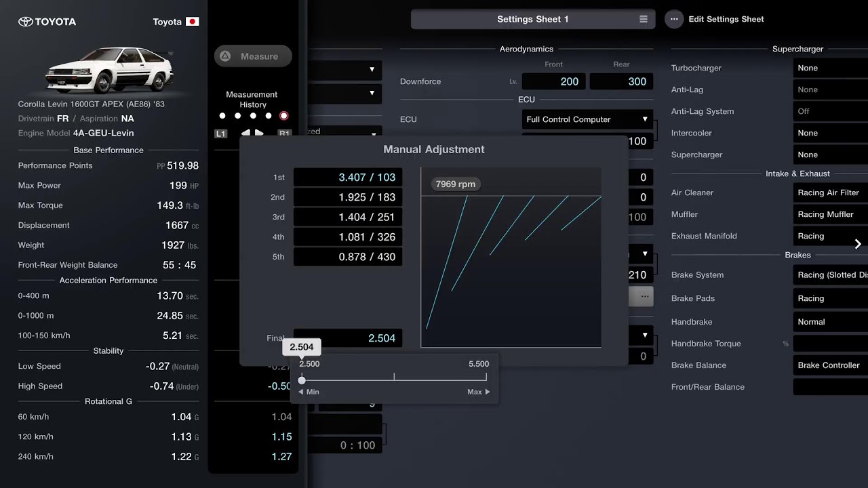
Task: Open the Intercooler None selector
Action: coord(831,133)
